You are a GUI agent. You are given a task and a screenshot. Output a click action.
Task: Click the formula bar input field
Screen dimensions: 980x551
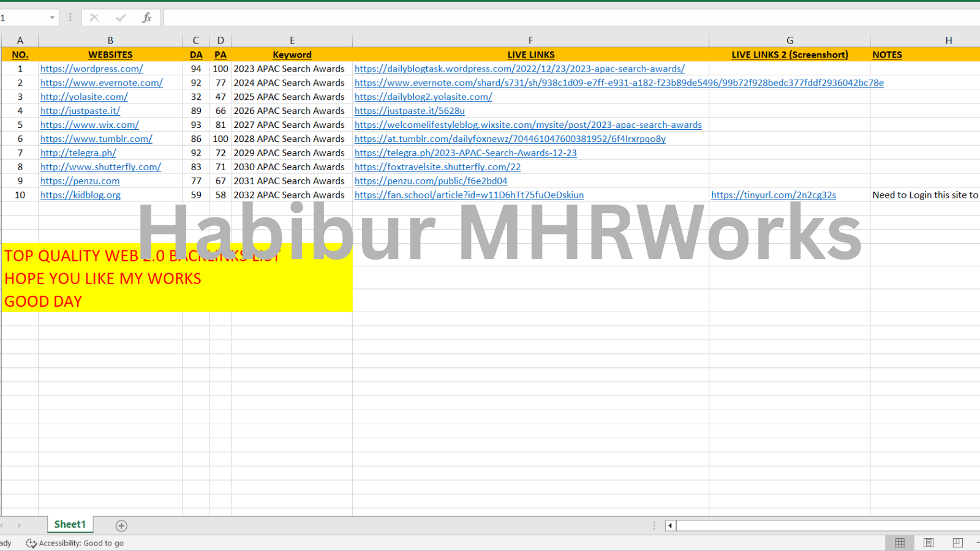pyautogui.click(x=551, y=18)
